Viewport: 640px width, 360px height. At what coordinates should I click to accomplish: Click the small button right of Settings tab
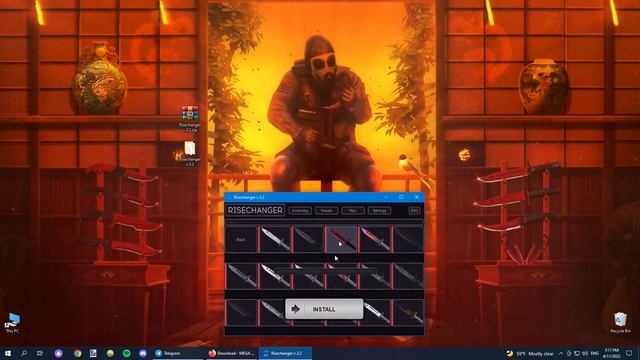tap(414, 211)
